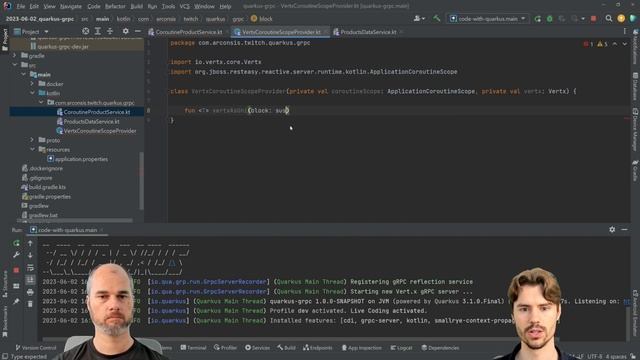Toggle the Notifications tool window on right stripe
The width and height of the screenshot is (640, 360).
coord(635,47)
